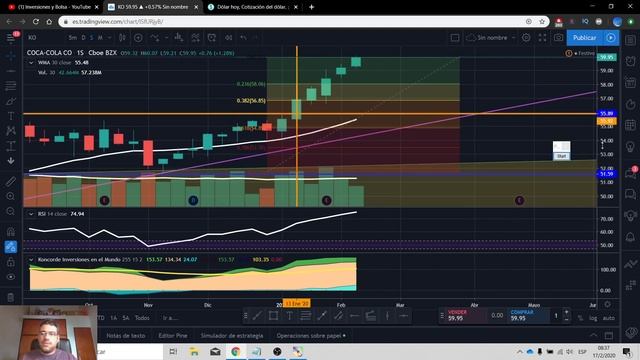Select the S weekly timeframe

point(91,38)
